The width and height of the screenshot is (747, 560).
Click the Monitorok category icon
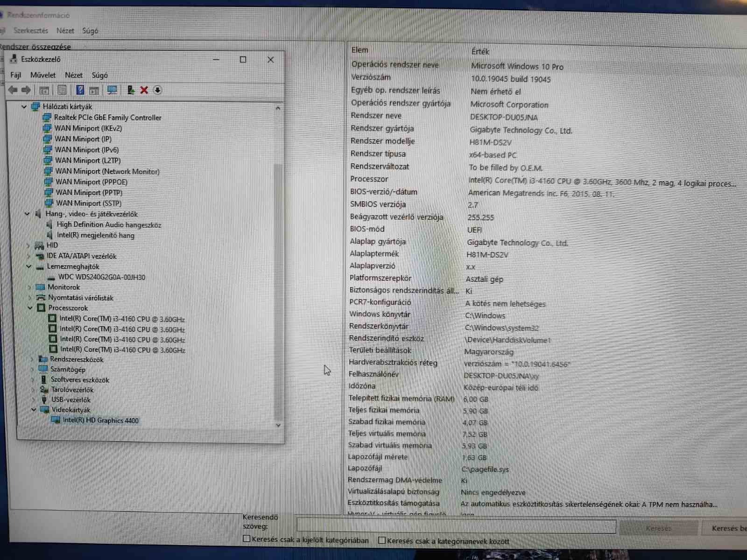coord(40,287)
